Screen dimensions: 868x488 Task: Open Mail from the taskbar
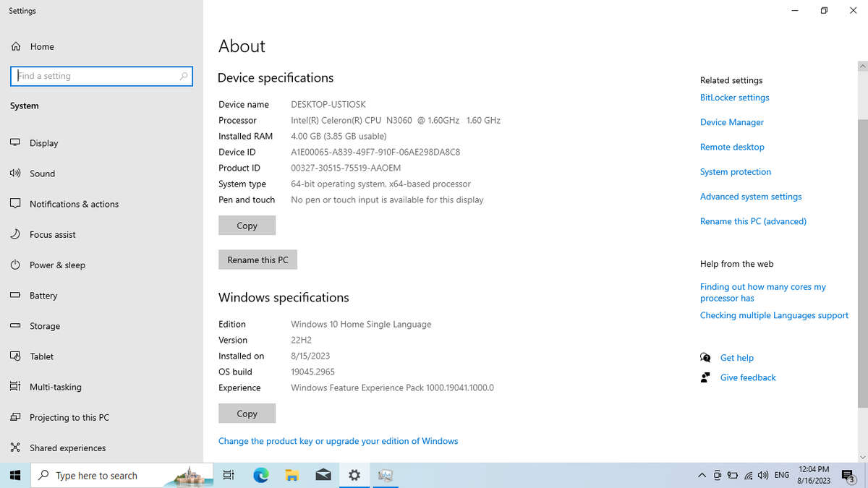point(323,475)
